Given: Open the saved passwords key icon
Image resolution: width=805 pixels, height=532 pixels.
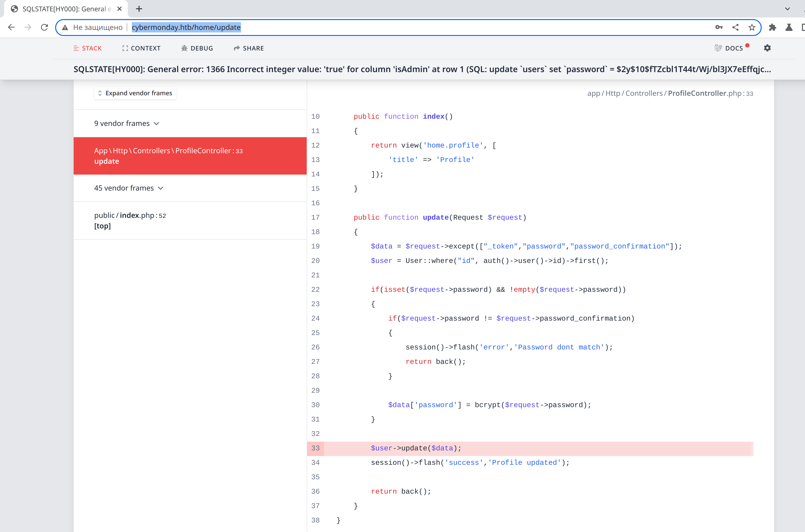Looking at the screenshot, I should 718,27.
